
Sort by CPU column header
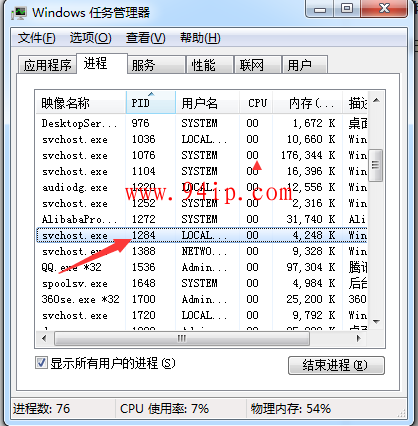click(x=256, y=103)
